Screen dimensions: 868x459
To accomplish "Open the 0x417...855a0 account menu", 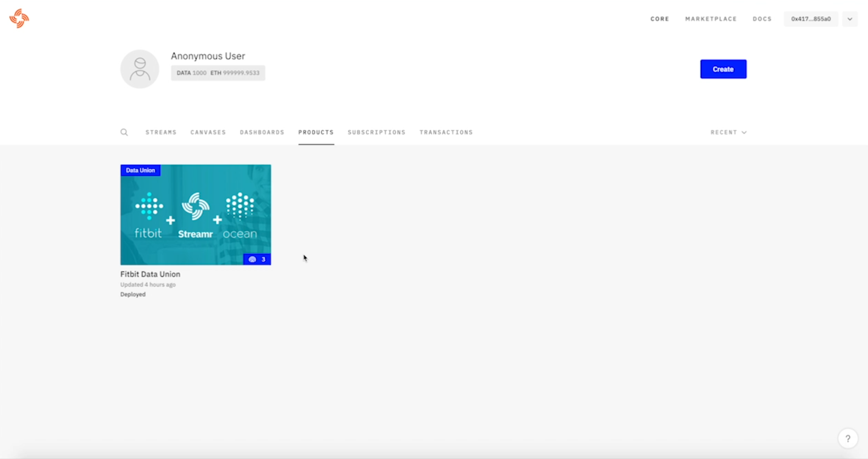I will pyautogui.click(x=811, y=19).
